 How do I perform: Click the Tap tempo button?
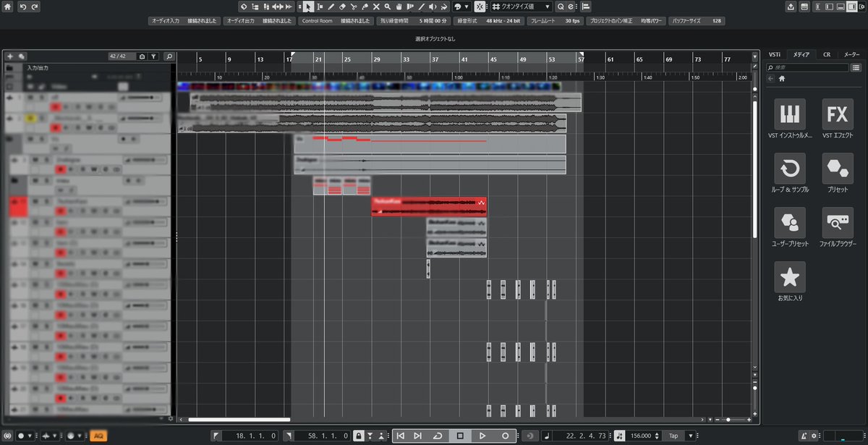point(673,436)
